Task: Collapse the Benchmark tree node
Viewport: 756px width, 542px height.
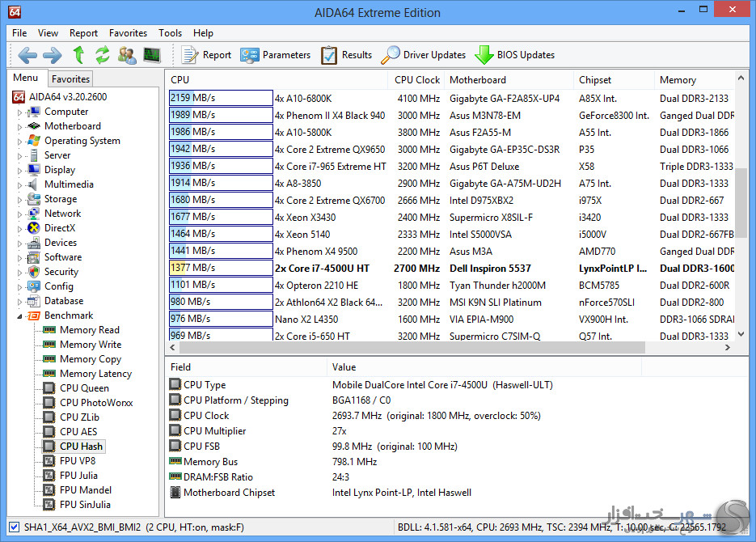Action: [x=20, y=316]
